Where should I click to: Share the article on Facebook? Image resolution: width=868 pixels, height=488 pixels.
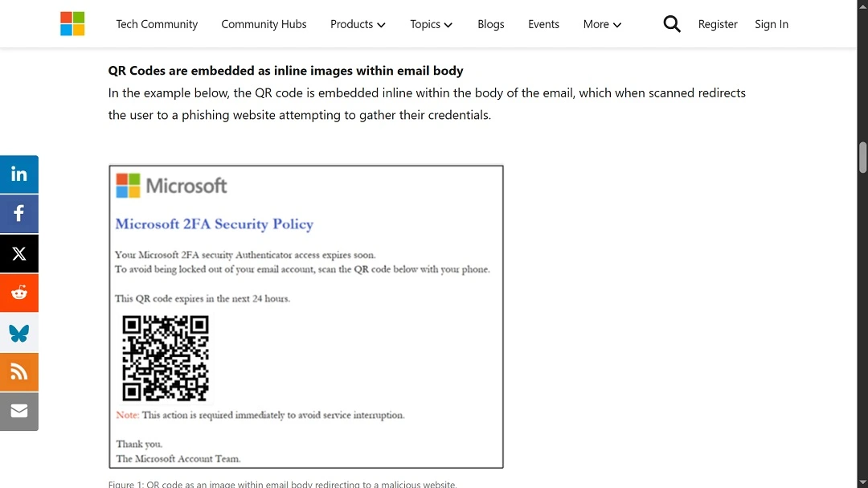18,213
